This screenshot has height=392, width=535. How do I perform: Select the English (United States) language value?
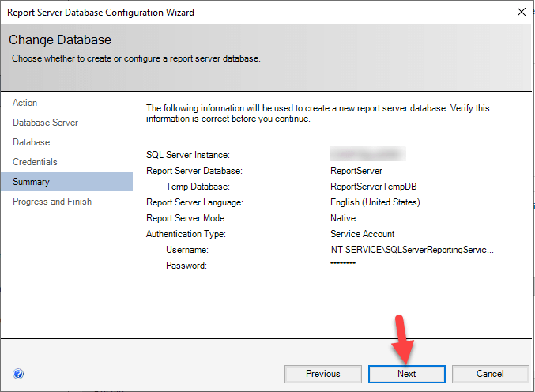click(x=375, y=202)
